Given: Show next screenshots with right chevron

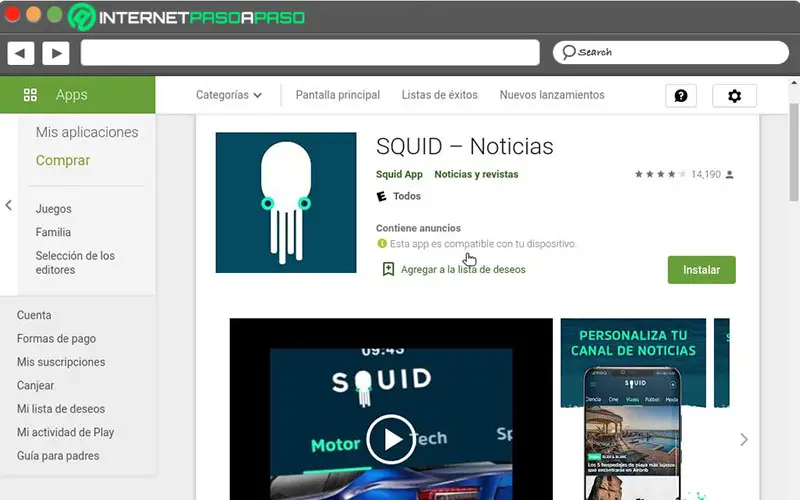Looking at the screenshot, I should click(744, 439).
